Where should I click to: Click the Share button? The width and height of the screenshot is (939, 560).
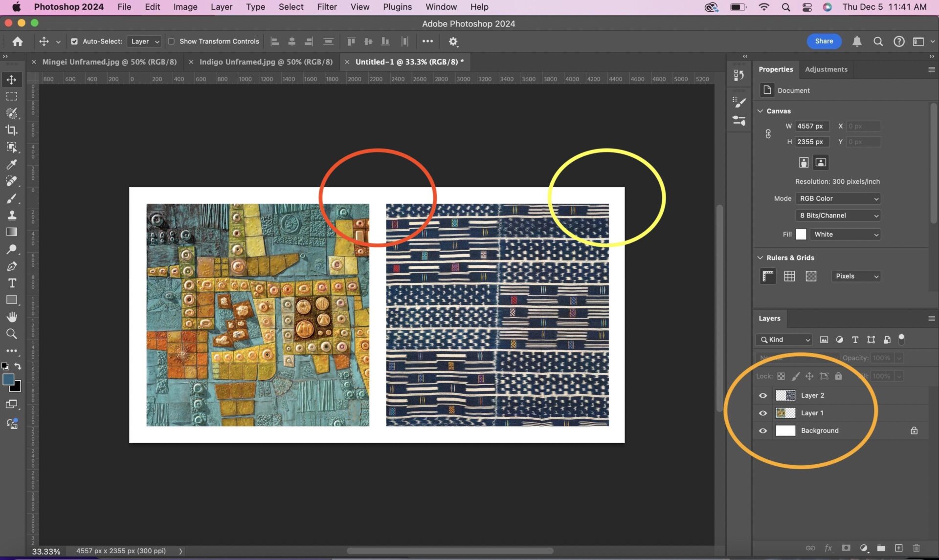(824, 41)
